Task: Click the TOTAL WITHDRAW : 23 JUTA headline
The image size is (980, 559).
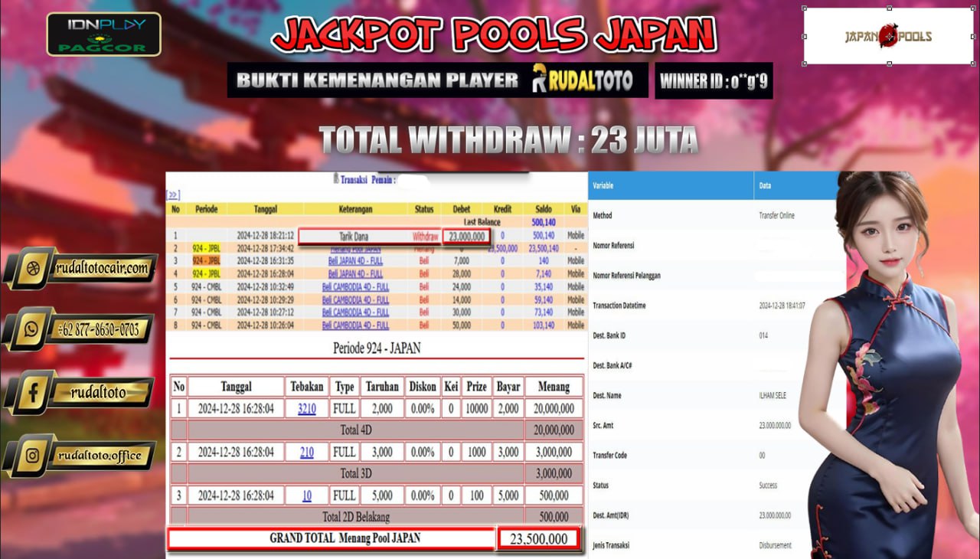Action: click(508, 140)
